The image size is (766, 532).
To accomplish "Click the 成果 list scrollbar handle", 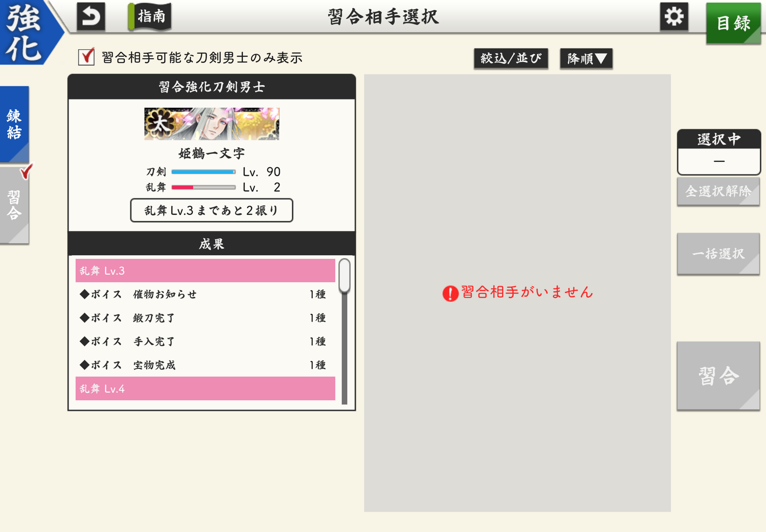I will pos(345,276).
